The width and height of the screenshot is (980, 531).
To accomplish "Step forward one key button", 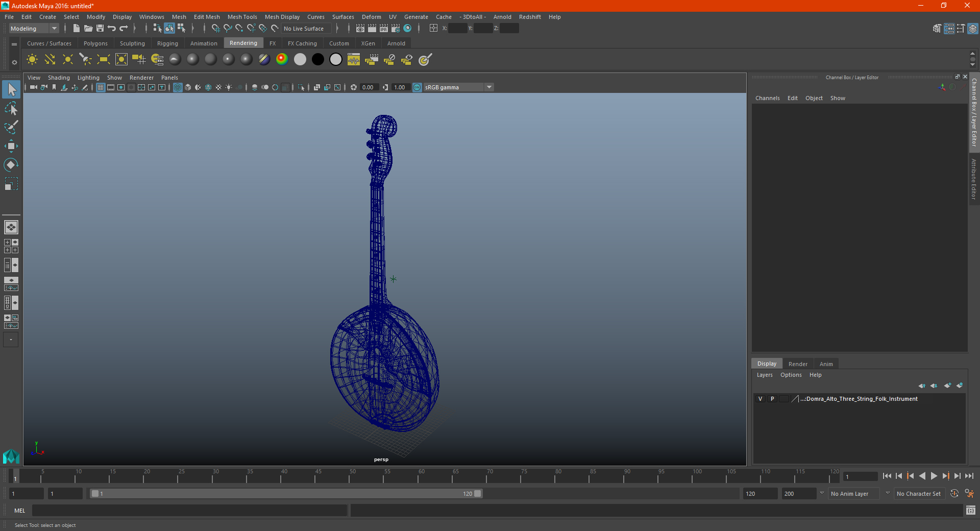I will tap(945, 476).
